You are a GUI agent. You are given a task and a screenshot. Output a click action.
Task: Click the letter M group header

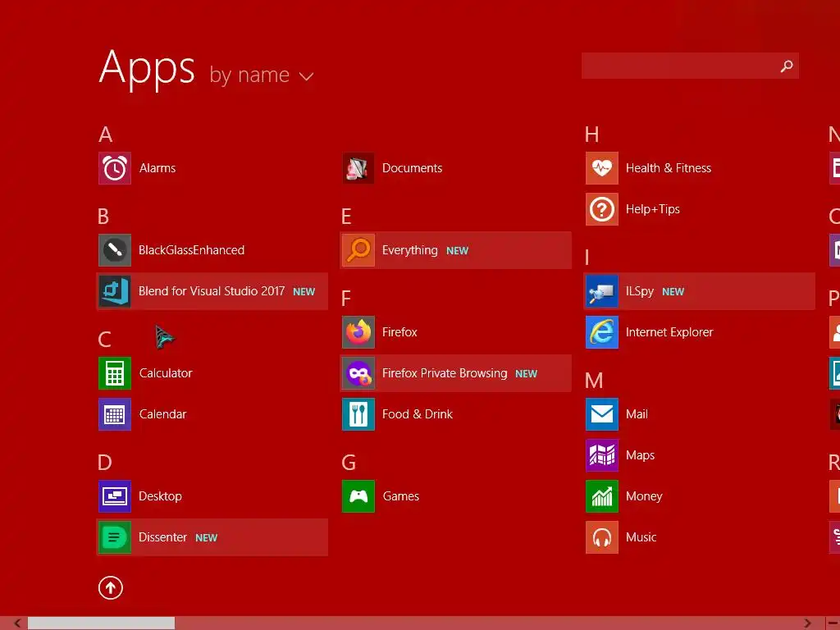click(x=594, y=381)
